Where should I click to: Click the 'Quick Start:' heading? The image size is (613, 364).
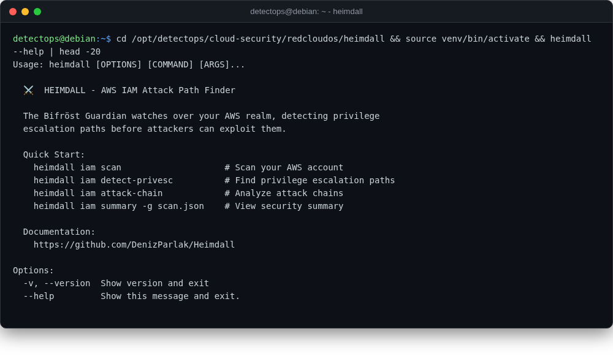(54, 154)
